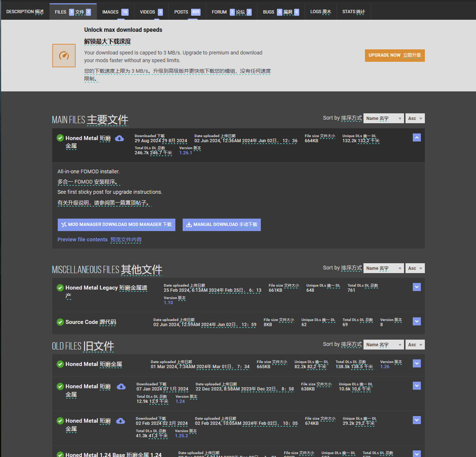The width and height of the screenshot is (476, 457).
Task: Switch to the IMAGES tab
Action: pyautogui.click(x=115, y=11)
